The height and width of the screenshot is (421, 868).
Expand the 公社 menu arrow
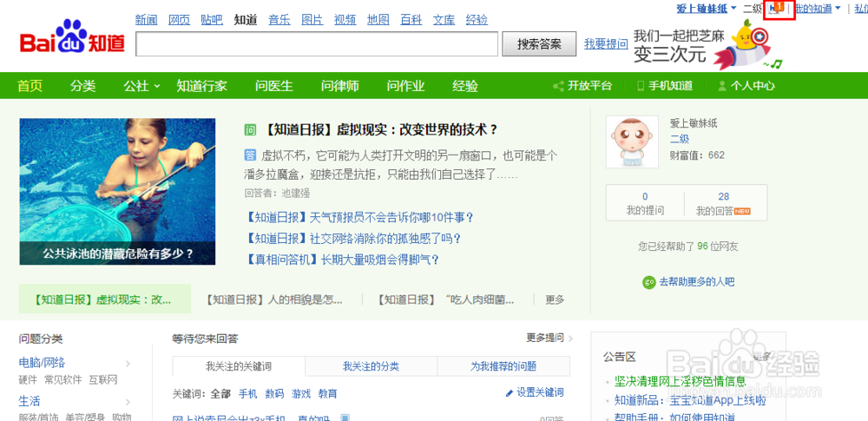coord(156,87)
